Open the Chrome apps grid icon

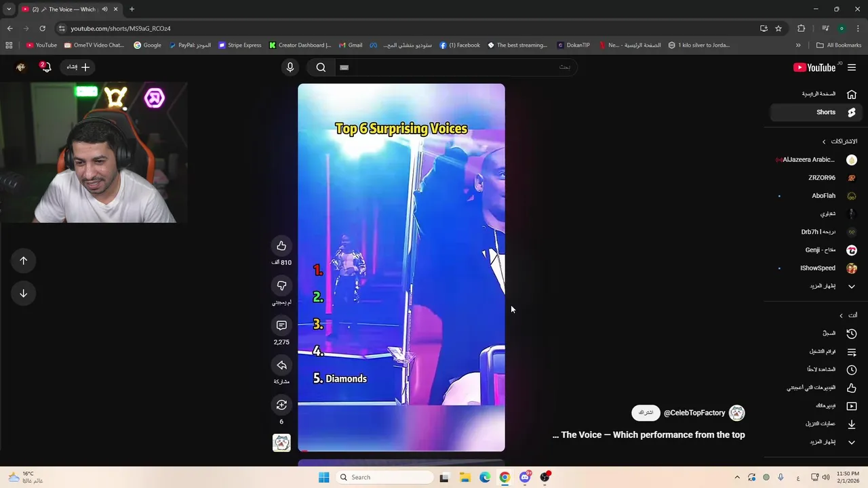click(x=9, y=45)
